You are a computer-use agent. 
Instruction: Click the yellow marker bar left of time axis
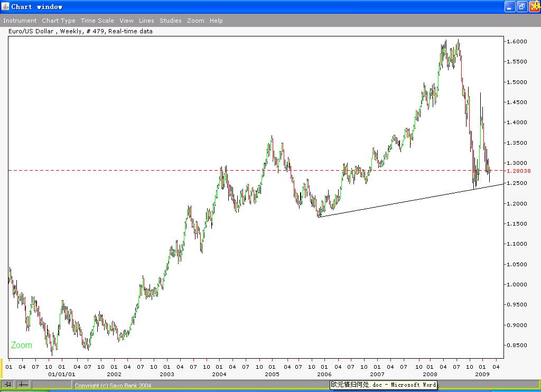[2, 369]
